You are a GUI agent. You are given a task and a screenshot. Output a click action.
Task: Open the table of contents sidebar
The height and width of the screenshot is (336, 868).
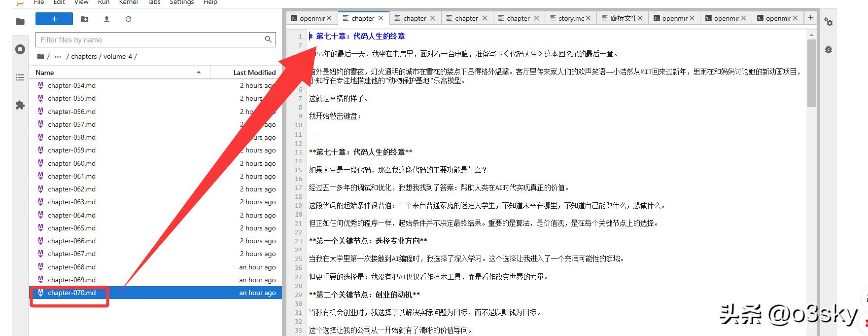pyautogui.click(x=20, y=77)
